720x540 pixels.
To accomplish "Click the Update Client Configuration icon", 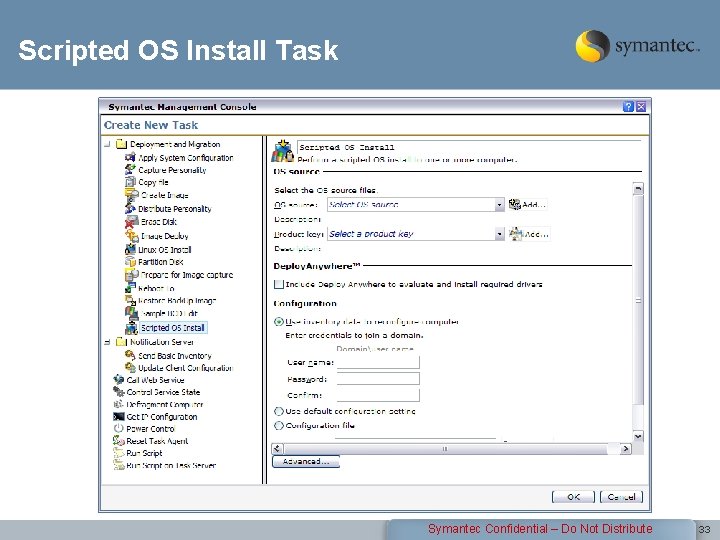I will pyautogui.click(x=130, y=368).
